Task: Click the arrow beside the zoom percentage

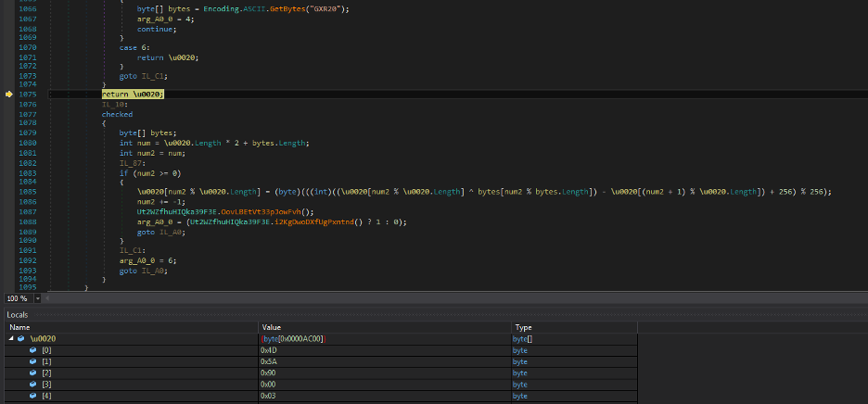Action: tap(37, 298)
